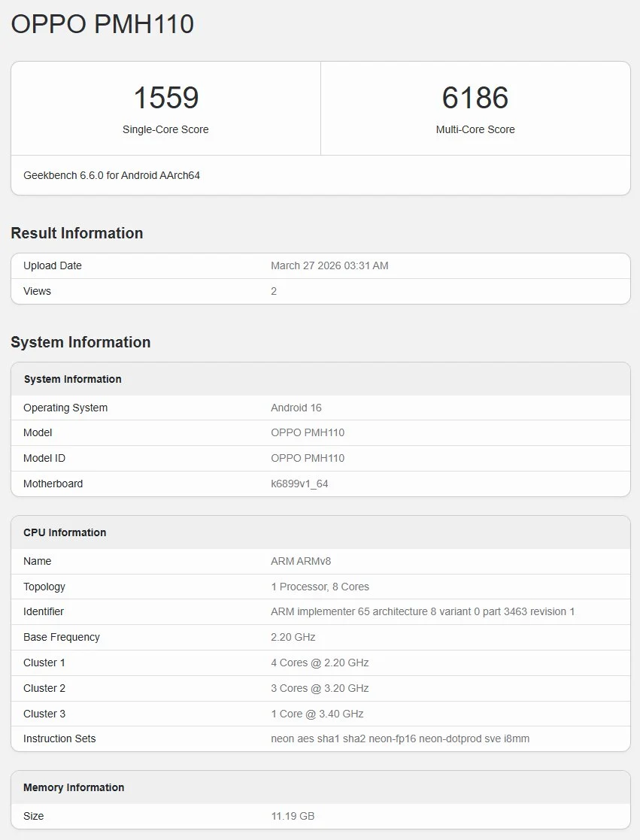Click the Memory Information section header
Image resolution: width=640 pixels, height=840 pixels.
tap(73, 787)
